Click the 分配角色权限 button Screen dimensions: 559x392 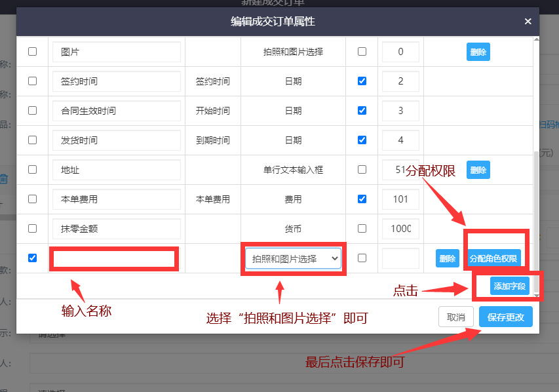tap(493, 258)
